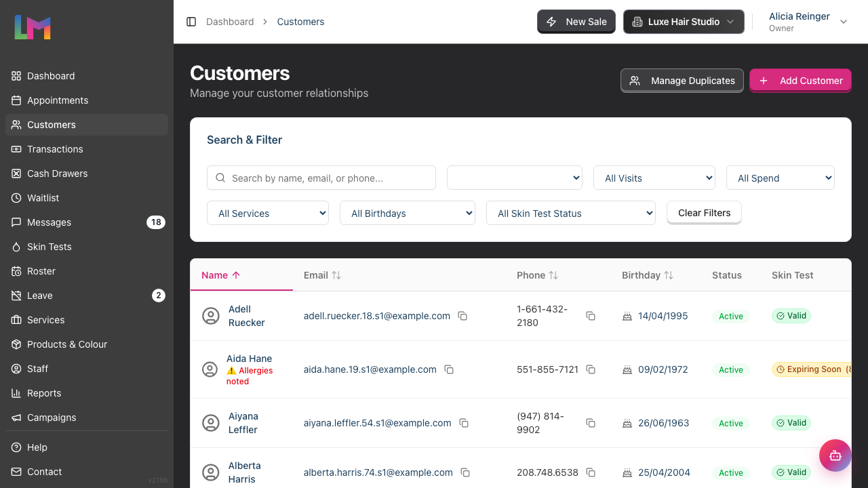Viewport: 868px width, 488px height.
Task: Open Services in sidebar
Action: point(87,320)
